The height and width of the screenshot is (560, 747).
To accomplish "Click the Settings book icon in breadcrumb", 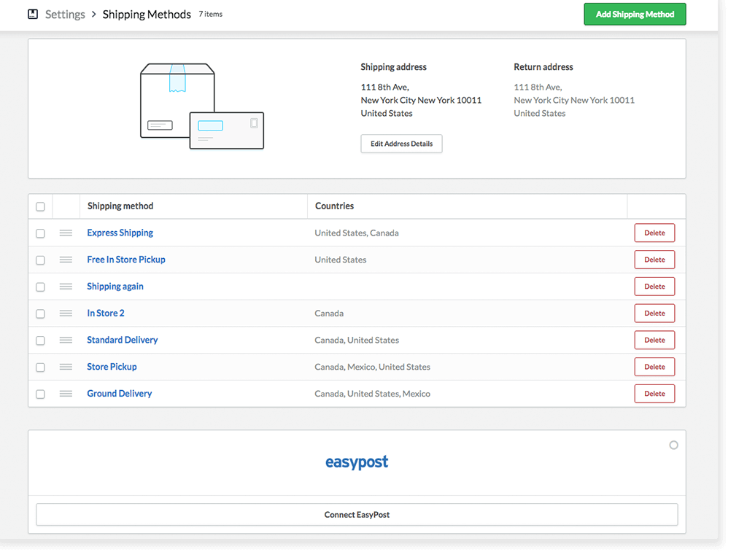I will pos(33,15).
